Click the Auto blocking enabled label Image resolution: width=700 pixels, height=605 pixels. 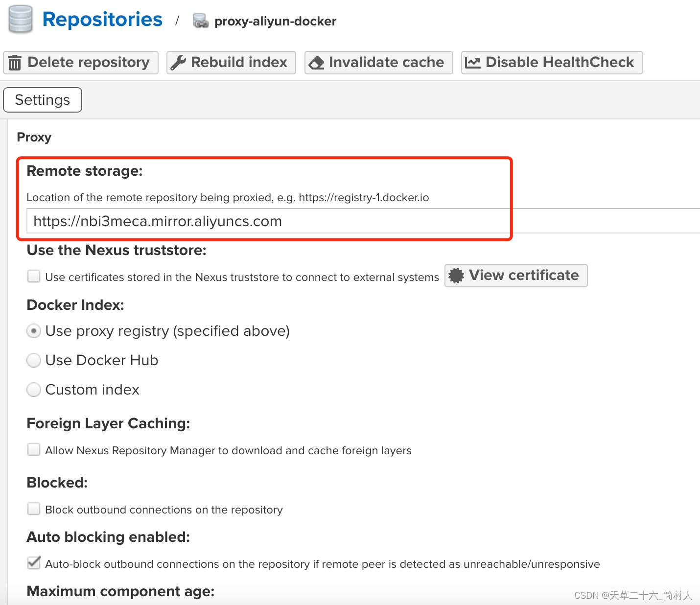[x=108, y=537]
